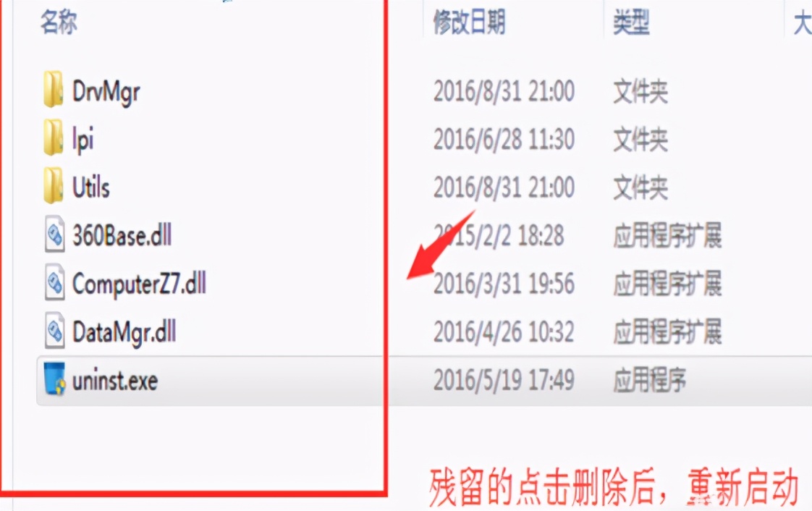812x511 pixels.
Task: Sort by the 修改日期 column header
Action: pyautogui.click(x=469, y=22)
